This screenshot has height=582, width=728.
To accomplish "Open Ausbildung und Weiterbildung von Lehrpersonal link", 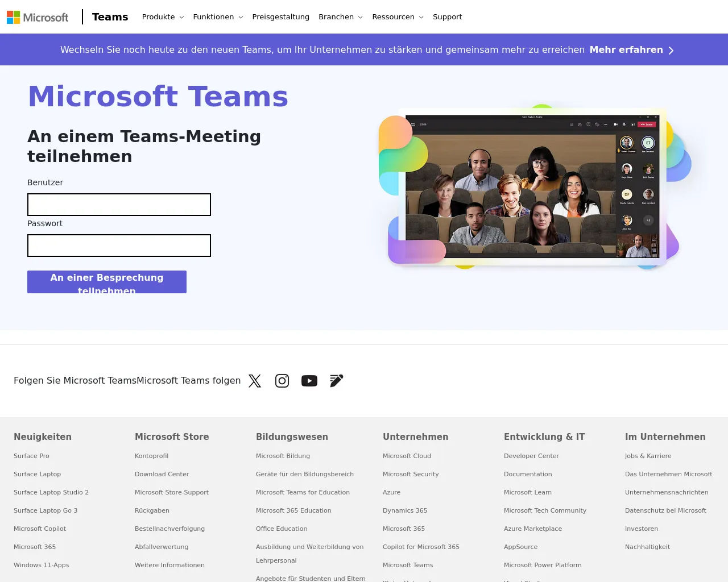I will pyautogui.click(x=310, y=554).
